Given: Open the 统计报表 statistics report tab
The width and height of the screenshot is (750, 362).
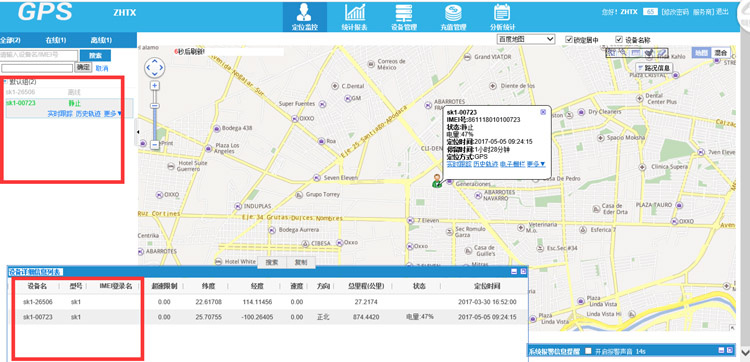Looking at the screenshot, I should click(x=354, y=17).
